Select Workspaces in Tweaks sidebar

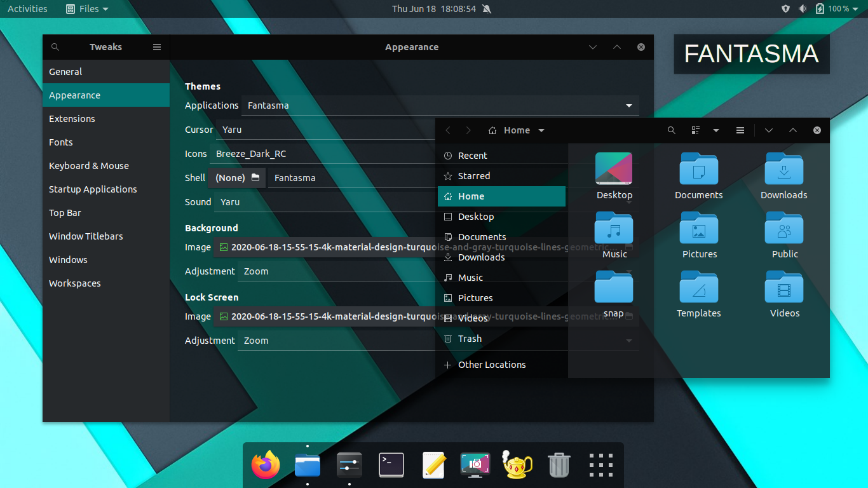(x=106, y=283)
